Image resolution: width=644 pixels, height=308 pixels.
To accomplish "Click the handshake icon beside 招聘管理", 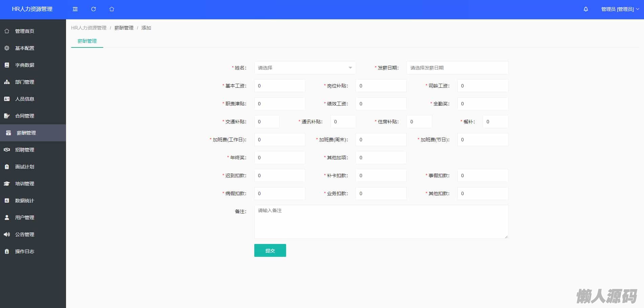I will tap(7, 150).
